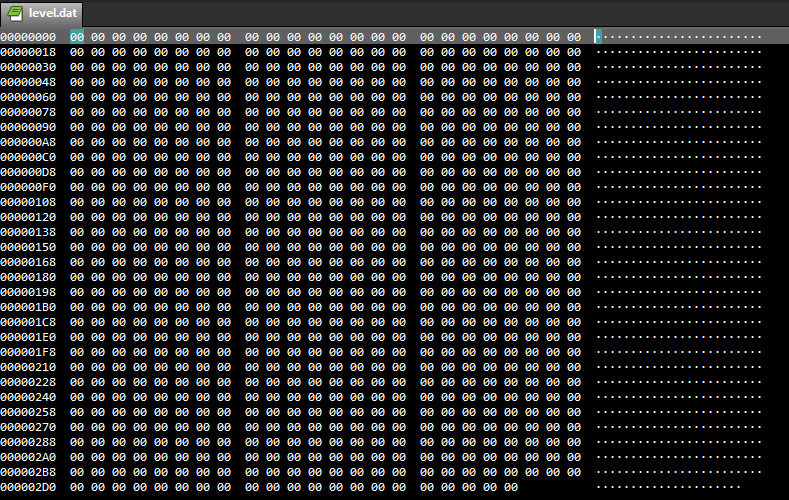Click the offset label 000002B8
Viewport: 789px width, 500px height.
tap(28, 472)
